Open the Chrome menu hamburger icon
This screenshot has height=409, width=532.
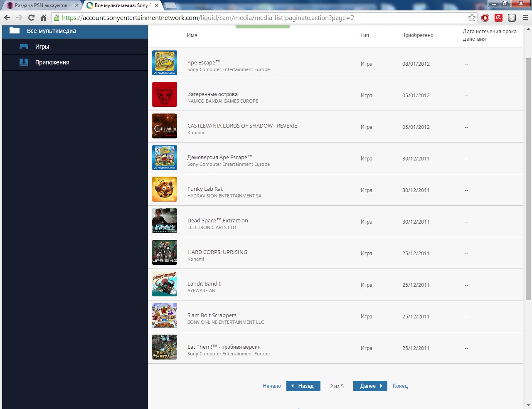[525, 17]
